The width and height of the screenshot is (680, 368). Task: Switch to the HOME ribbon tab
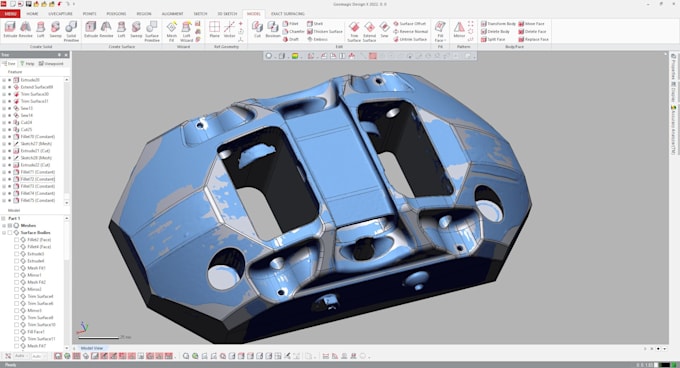[x=33, y=14]
